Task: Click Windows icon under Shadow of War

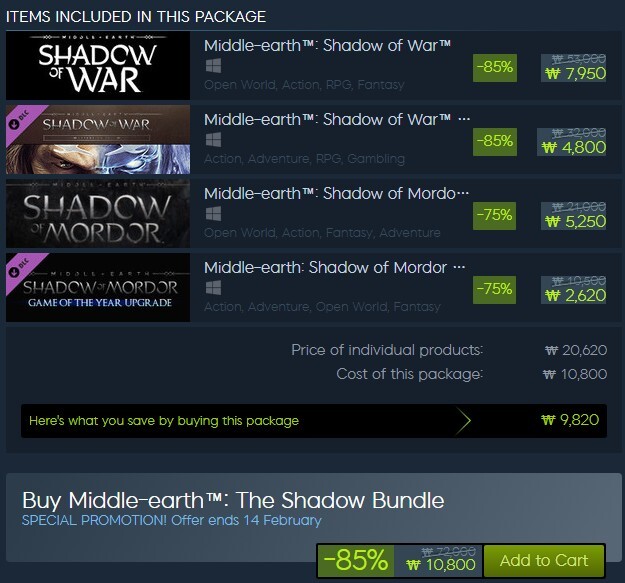Action: pyautogui.click(x=213, y=66)
